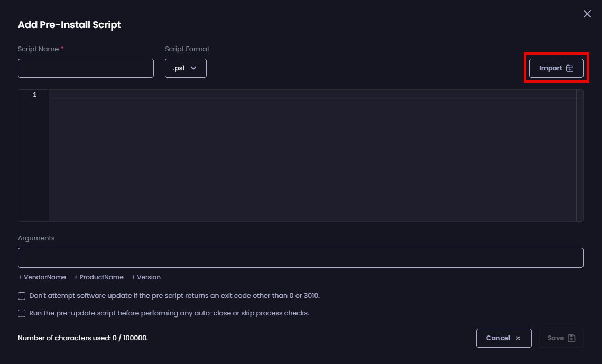The height and width of the screenshot is (364, 602).
Task: Select .ps1 from the format dropdown
Action: point(180,68)
